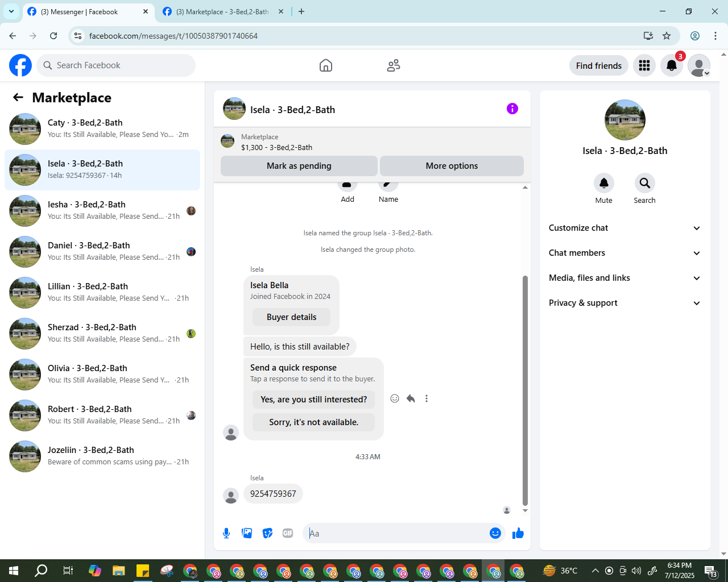Open the emoji picker in the message box
Screen dimensions: 728x582
coord(495,533)
